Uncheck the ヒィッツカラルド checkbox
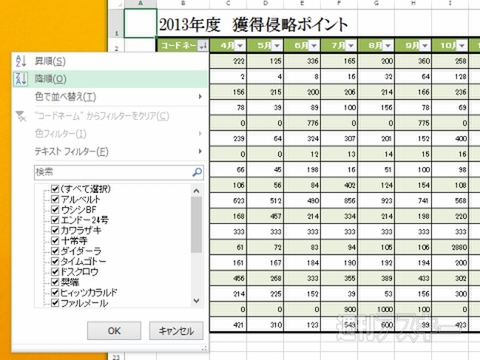Image resolution: width=480 pixels, height=360 pixels. pyautogui.click(x=55, y=292)
